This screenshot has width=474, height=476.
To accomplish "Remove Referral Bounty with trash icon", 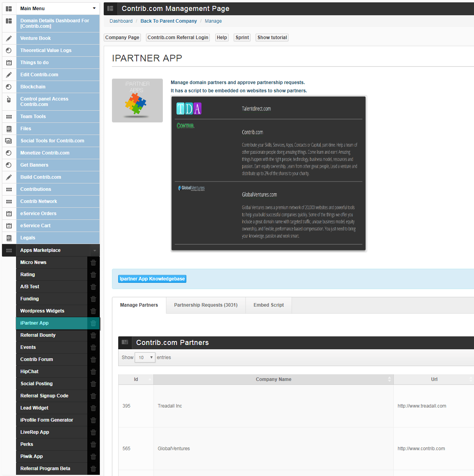I will 93,335.
